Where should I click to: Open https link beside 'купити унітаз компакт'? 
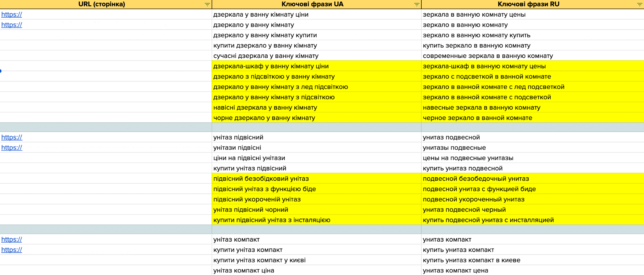pos(12,250)
